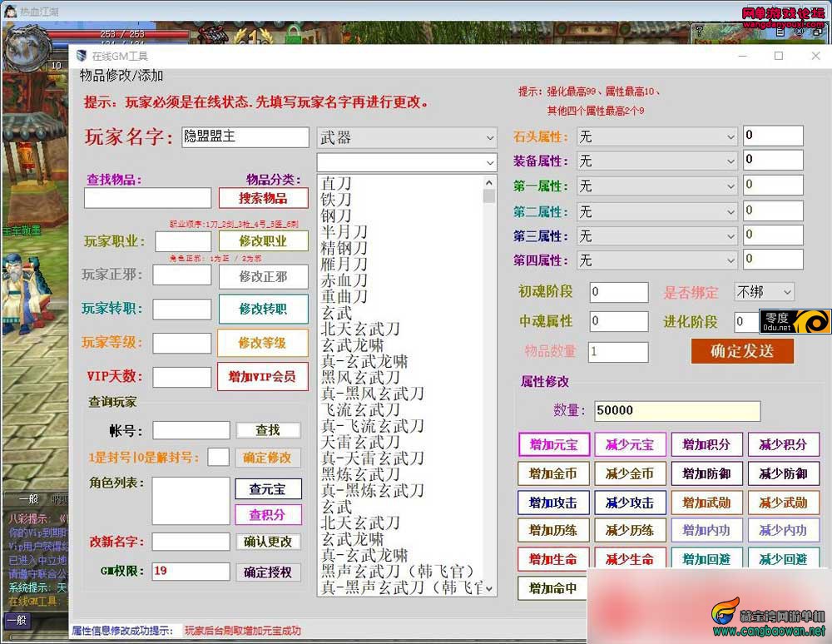Click the 减少元宝 button
Image resolution: width=832 pixels, height=644 pixels.
coord(630,444)
